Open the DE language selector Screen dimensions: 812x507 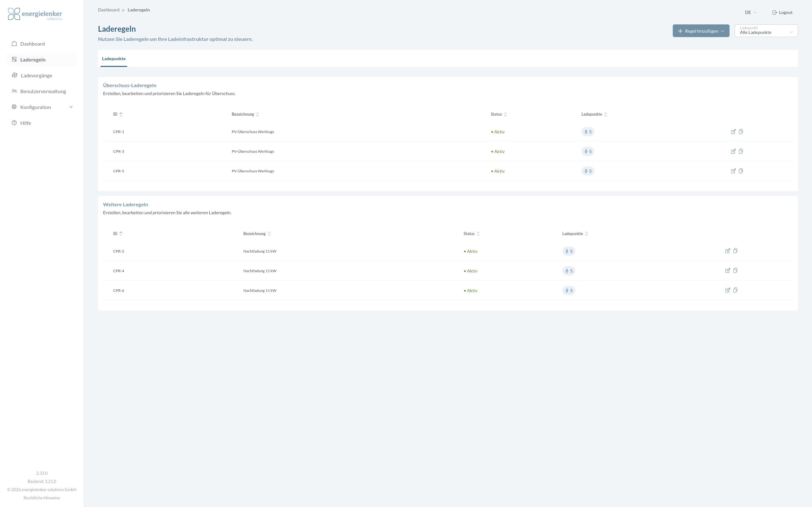(750, 12)
